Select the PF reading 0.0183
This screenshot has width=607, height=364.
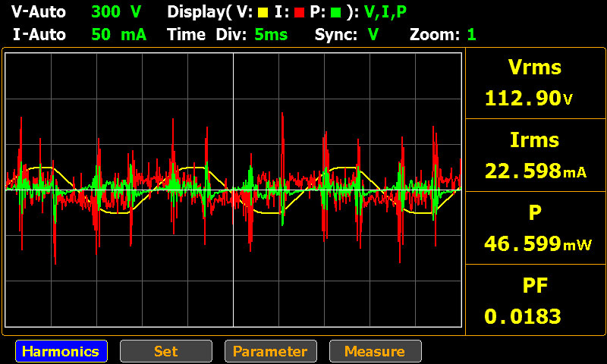(522, 316)
